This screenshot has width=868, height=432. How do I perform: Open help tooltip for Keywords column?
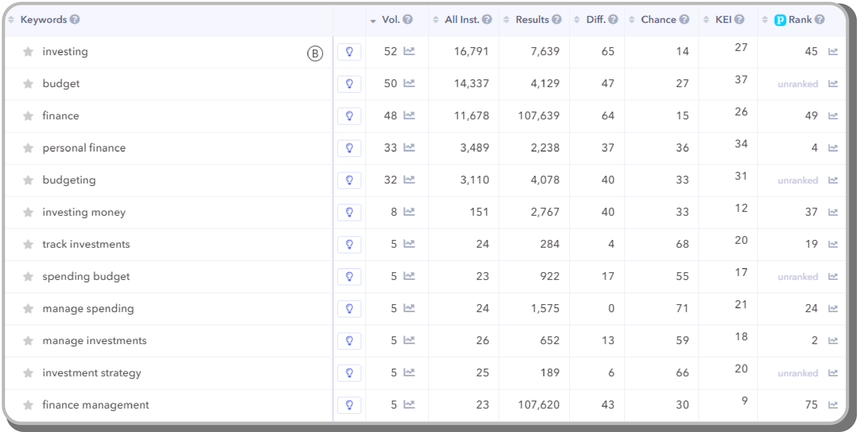tap(75, 20)
